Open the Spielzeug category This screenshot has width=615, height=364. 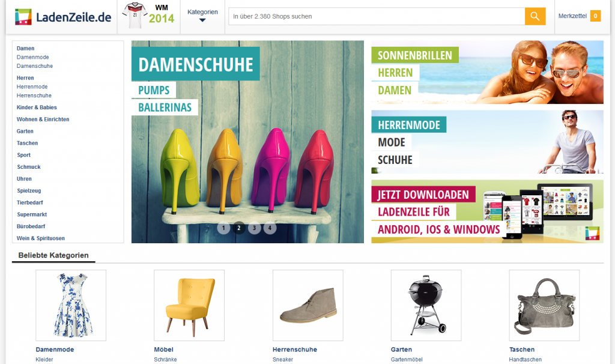29,190
